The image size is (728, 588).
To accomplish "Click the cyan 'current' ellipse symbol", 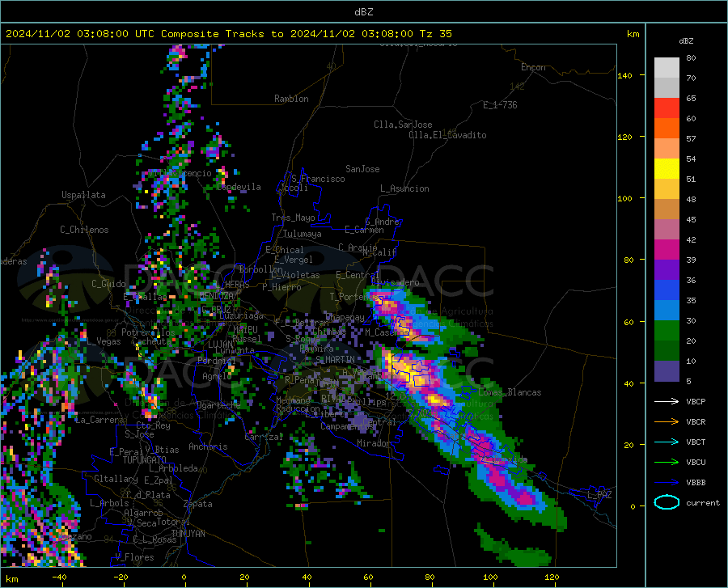I will point(667,502).
